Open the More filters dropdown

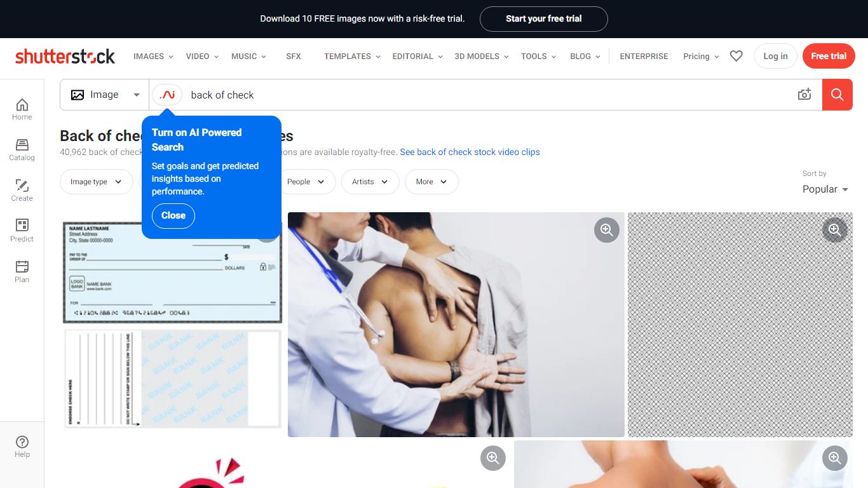(431, 182)
